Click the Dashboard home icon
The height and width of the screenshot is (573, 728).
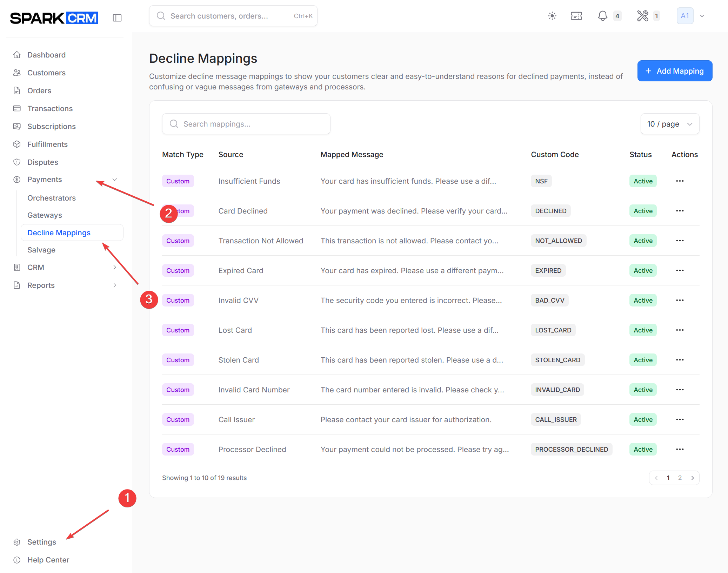pyautogui.click(x=17, y=55)
